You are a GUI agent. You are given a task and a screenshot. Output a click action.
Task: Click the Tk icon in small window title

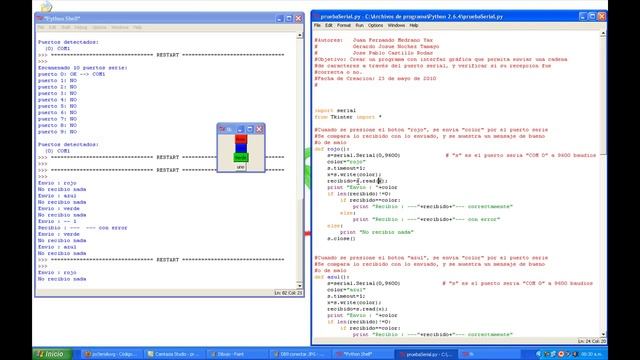tap(222, 129)
